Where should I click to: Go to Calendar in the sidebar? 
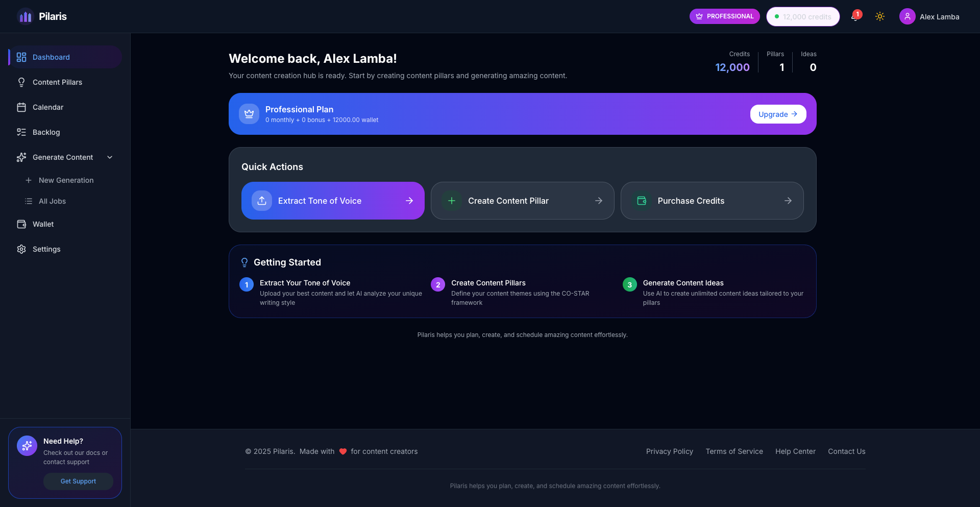[x=48, y=107]
